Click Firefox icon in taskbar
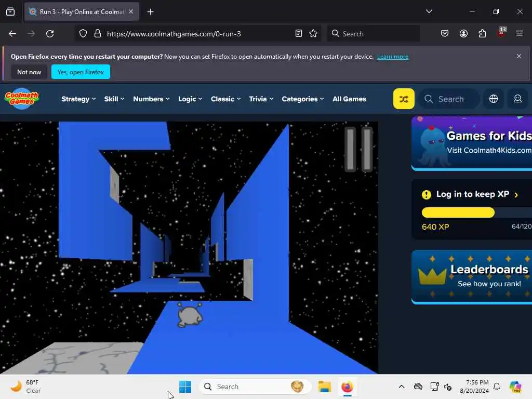 click(x=347, y=387)
